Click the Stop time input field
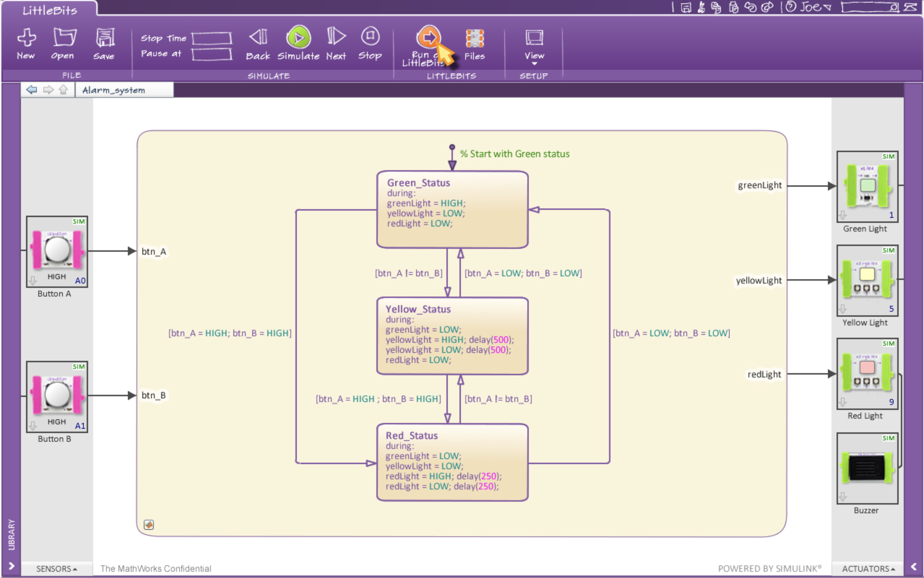The width and height of the screenshot is (924, 578). 212,38
